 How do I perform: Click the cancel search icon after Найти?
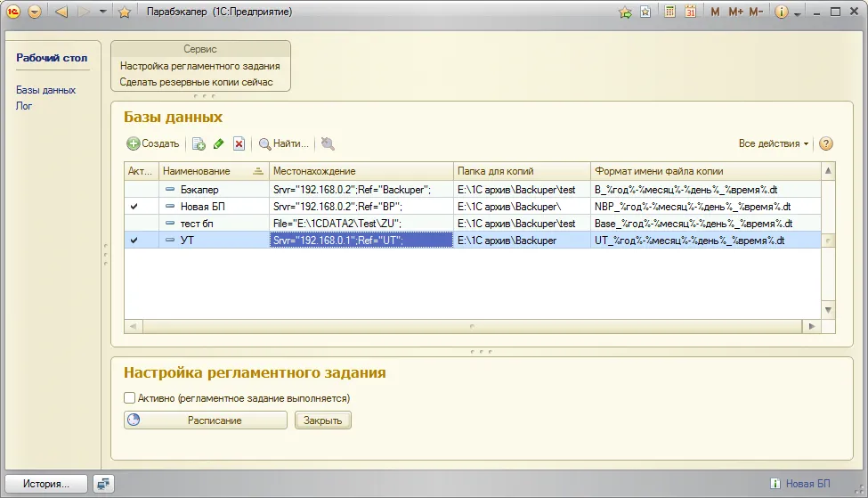[329, 143]
